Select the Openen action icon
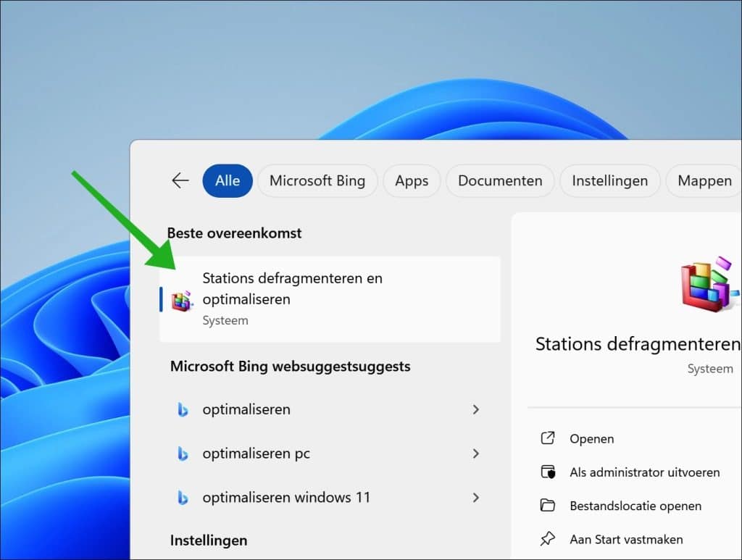742x560 pixels. (546, 438)
